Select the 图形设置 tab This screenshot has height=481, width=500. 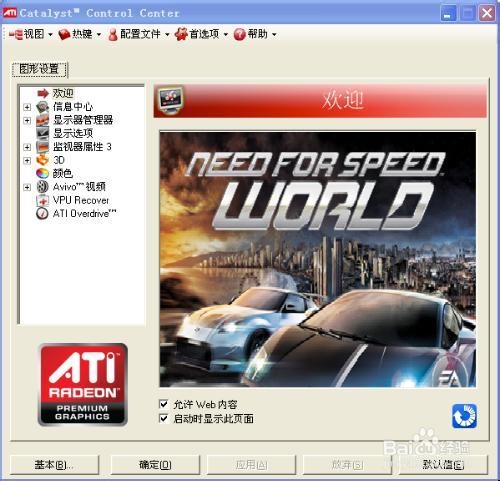(39, 69)
